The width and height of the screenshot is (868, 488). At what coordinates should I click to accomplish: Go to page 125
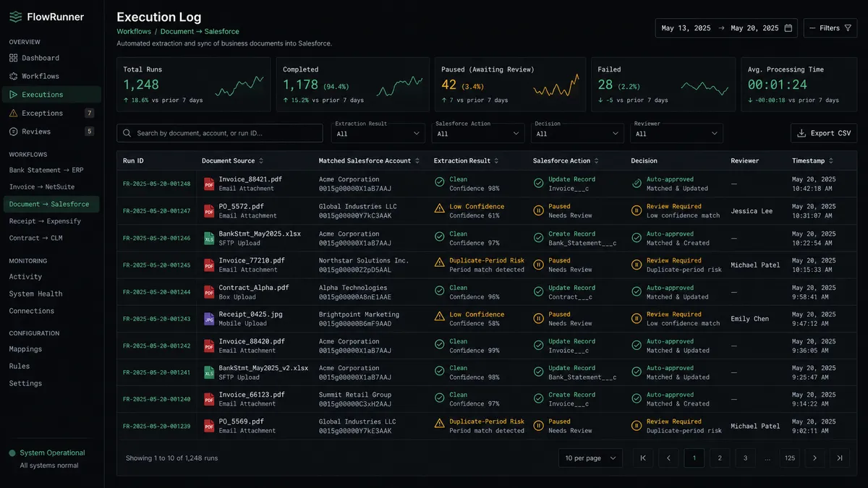coord(790,458)
